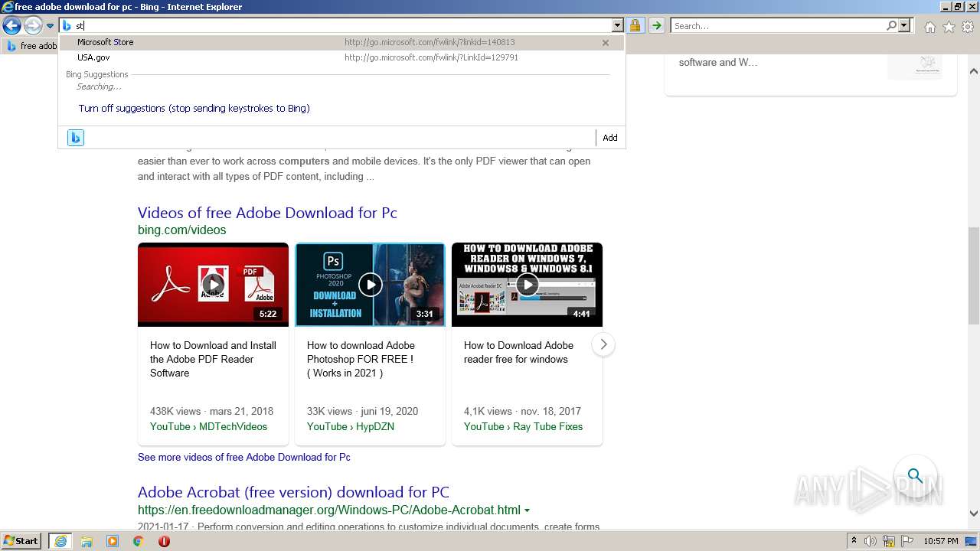Click the 10:57 PM system clock
The width and height of the screenshot is (980, 551).
pos(940,541)
